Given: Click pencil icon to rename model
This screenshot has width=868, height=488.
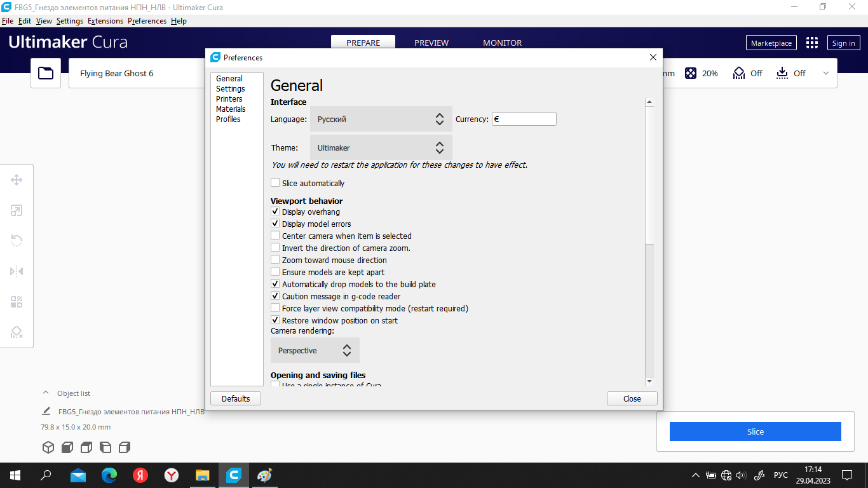Looking at the screenshot, I should pyautogui.click(x=46, y=411).
